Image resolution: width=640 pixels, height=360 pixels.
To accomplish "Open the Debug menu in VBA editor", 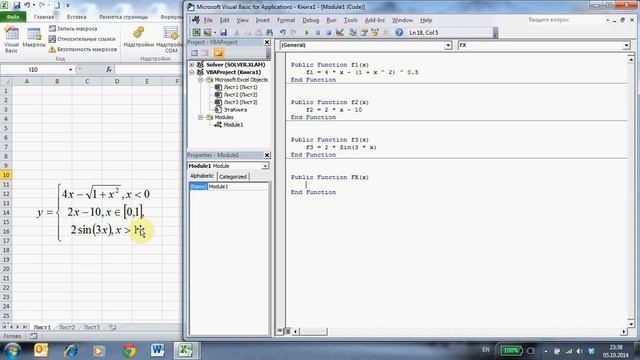I will (311, 20).
